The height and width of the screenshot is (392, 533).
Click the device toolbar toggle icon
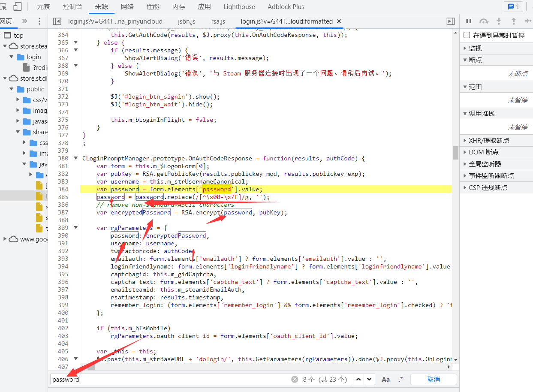point(18,6)
